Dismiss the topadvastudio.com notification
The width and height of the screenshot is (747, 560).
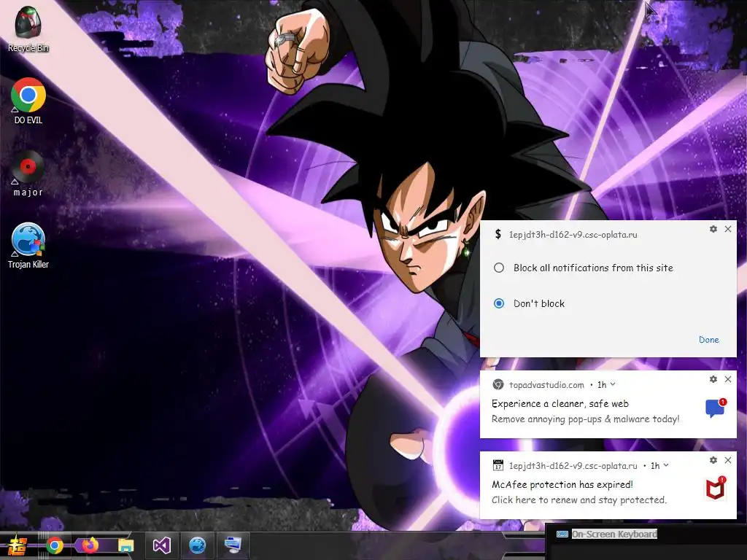(728, 379)
